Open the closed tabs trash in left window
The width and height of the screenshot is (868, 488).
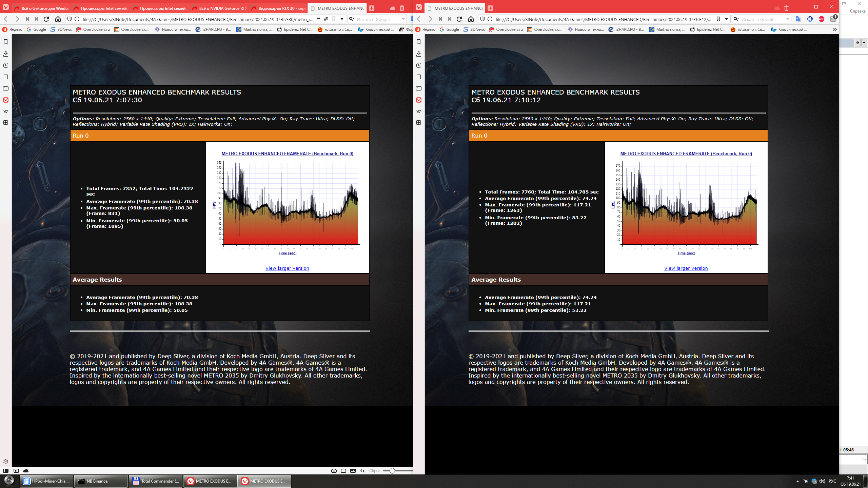402,8
